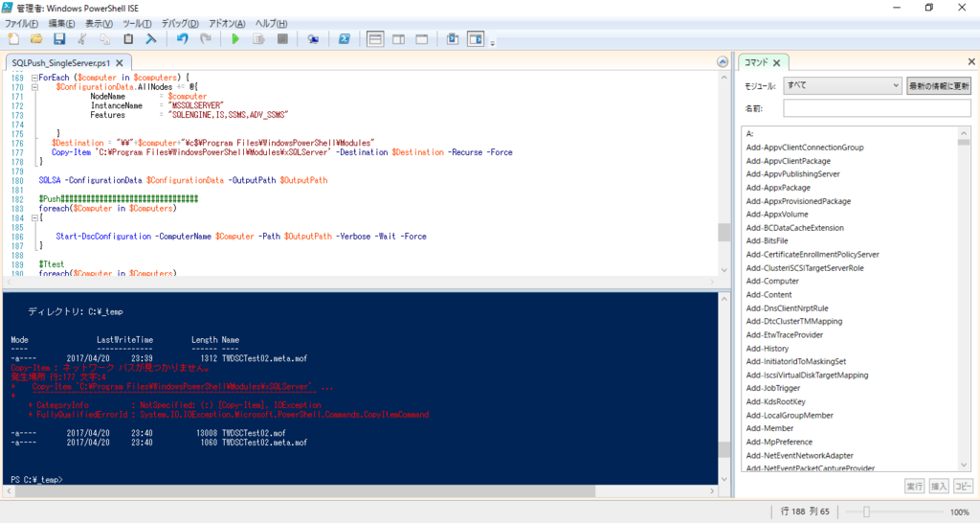This screenshot has width=980, height=523.
Task: Click the command list vertical scrollbar
Action: tap(964, 299)
